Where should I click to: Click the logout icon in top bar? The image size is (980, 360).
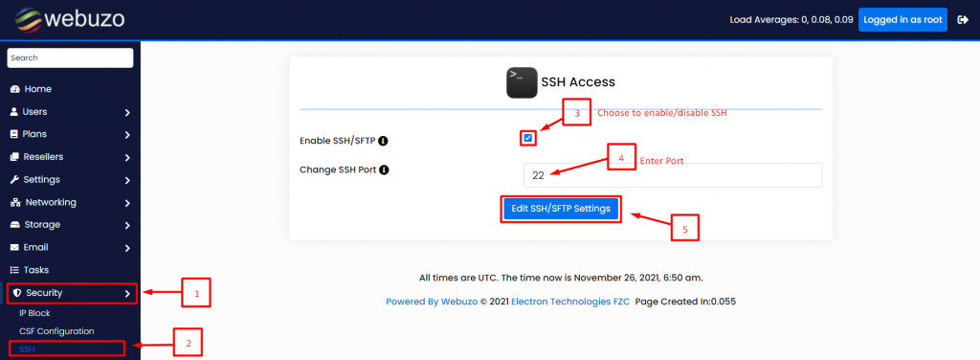[x=963, y=19]
